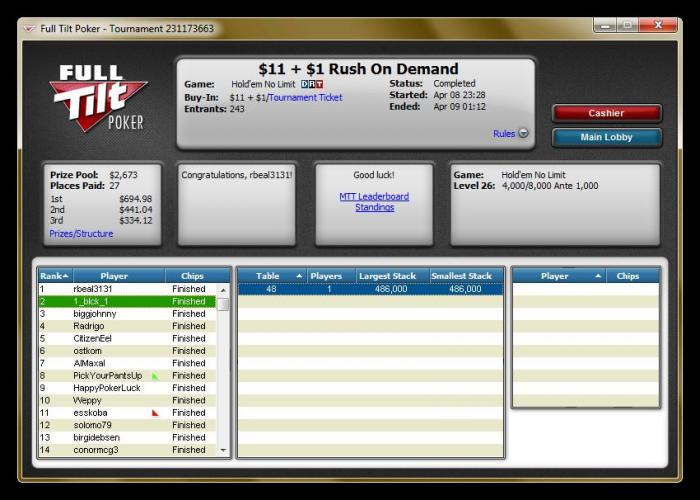Select player Radrigo row
700x500 pixels.
tap(128, 326)
